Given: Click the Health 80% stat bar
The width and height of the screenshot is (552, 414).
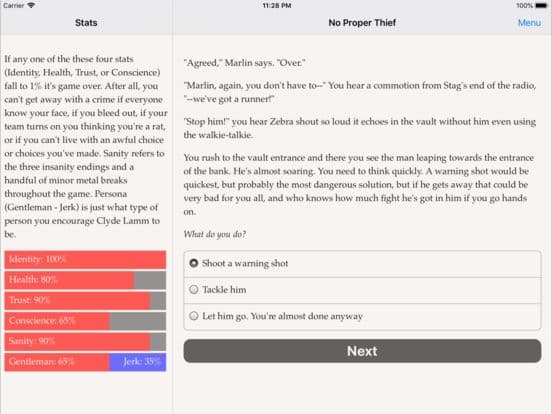Looking at the screenshot, I should [85, 280].
